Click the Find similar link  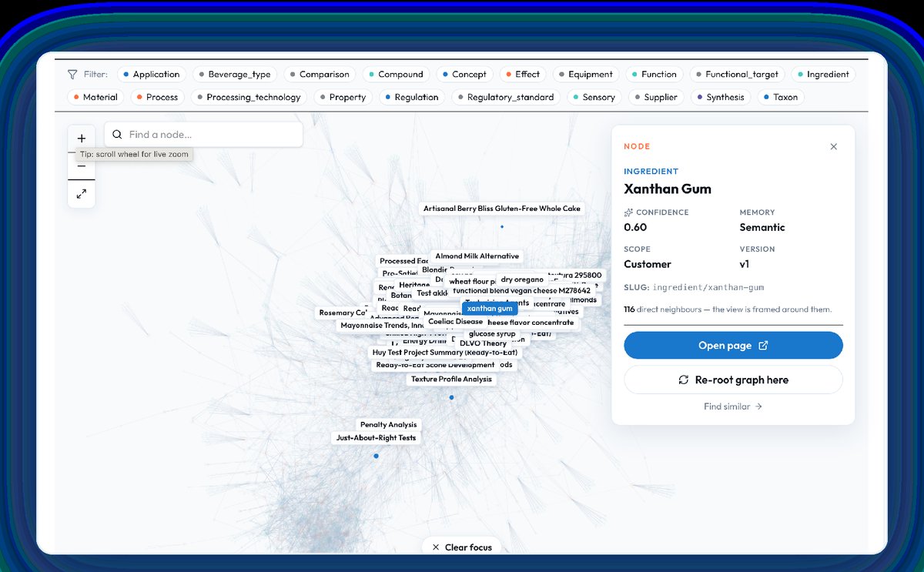pyautogui.click(x=733, y=406)
